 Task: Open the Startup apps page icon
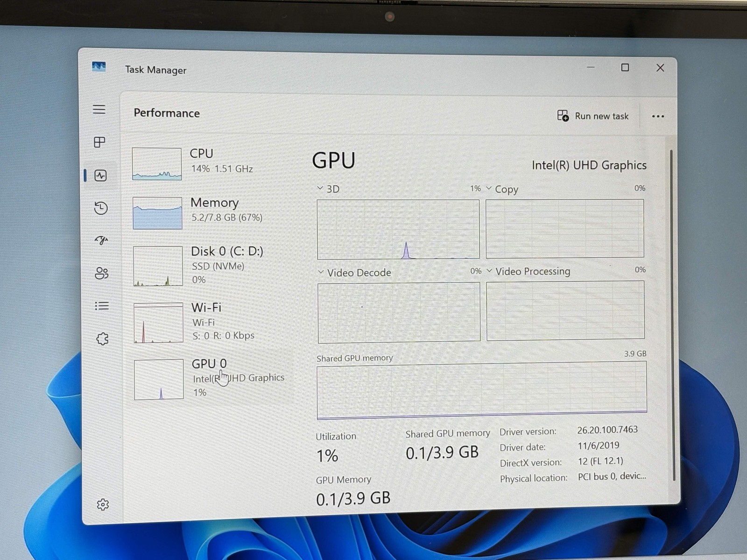(101, 240)
